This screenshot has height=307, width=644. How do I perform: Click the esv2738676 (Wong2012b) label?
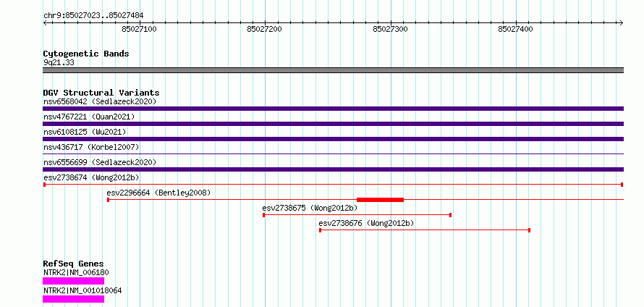pyautogui.click(x=366, y=223)
